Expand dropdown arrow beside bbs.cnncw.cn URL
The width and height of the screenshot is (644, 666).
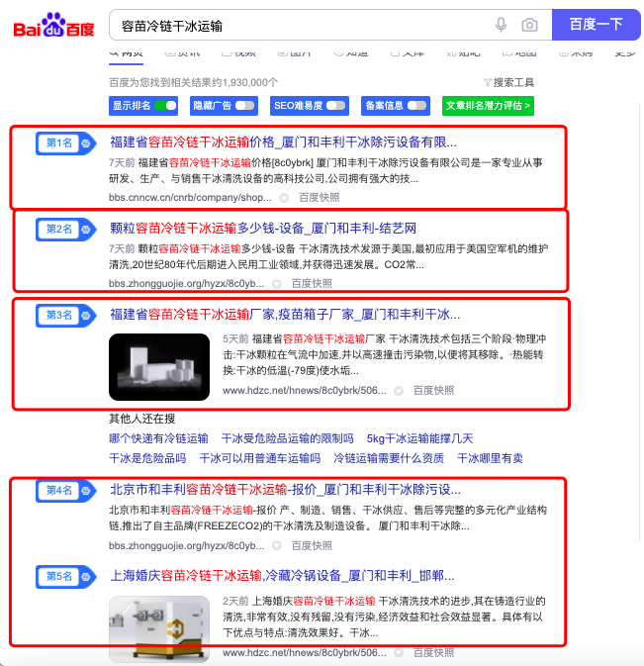284,198
